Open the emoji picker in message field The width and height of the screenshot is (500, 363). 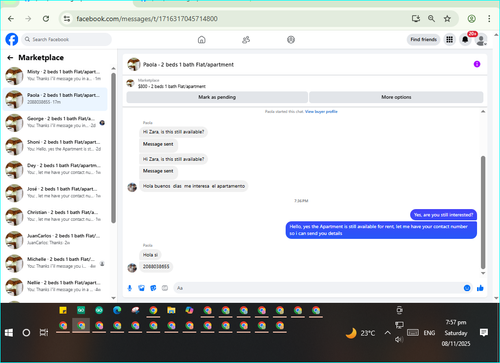[x=467, y=288]
